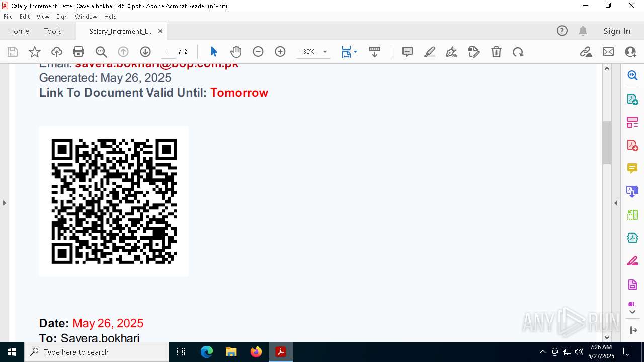
Task: Save file using floppy disk icon
Action: [x=13, y=52]
